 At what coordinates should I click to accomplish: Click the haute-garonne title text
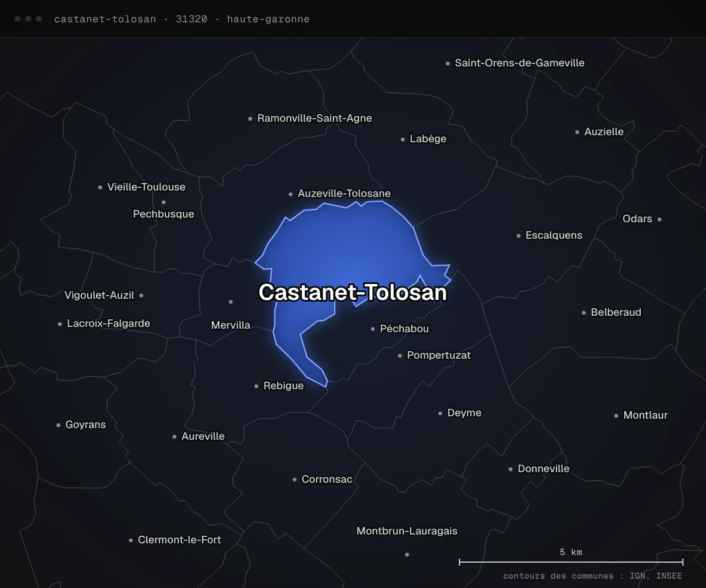click(268, 19)
